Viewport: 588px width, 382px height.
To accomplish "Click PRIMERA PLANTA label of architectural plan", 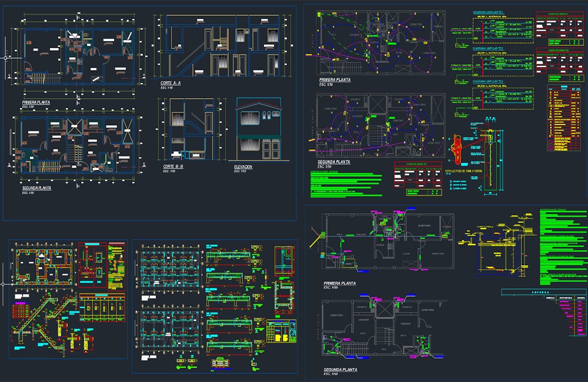I will point(36,102).
